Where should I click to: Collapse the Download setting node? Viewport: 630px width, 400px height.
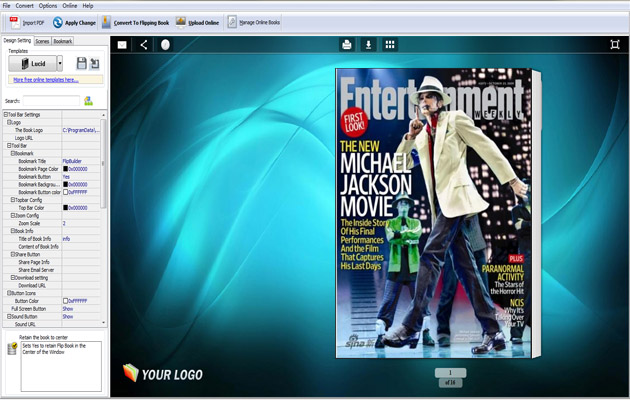(x=13, y=278)
